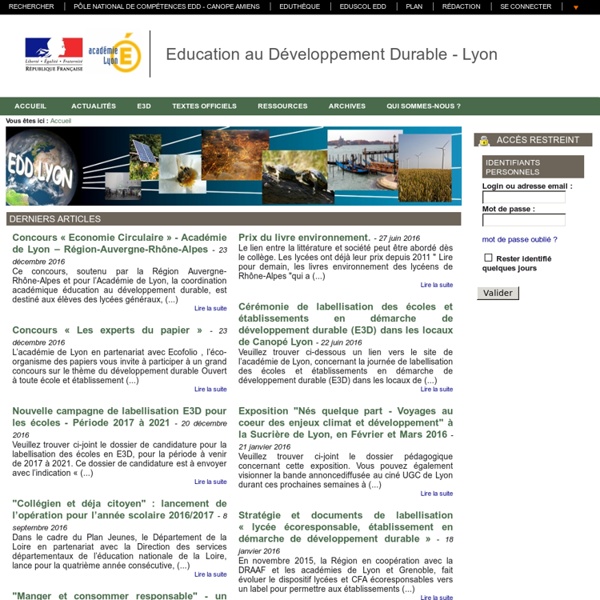Submit the login with Valider
Image resolution: width=600 pixels, height=600 pixels.
pos(498,293)
